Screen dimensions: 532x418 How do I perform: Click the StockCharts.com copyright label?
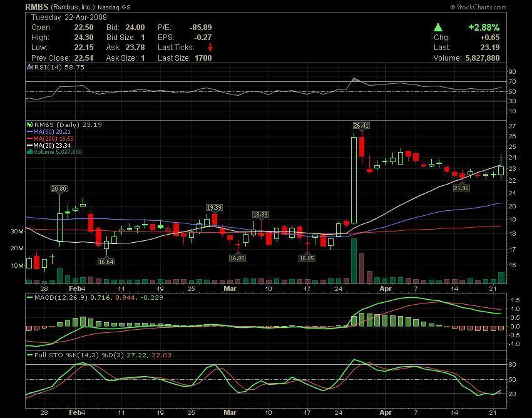pyautogui.click(x=478, y=7)
